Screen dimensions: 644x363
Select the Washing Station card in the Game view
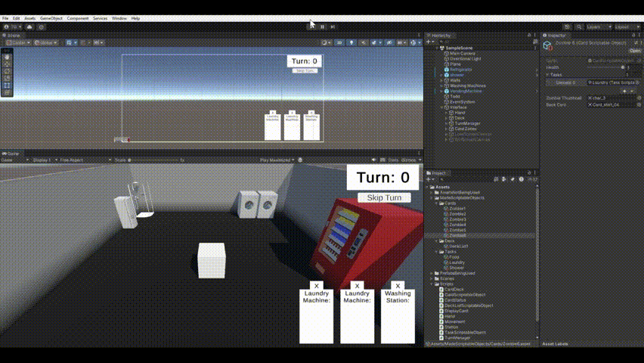tap(398, 316)
